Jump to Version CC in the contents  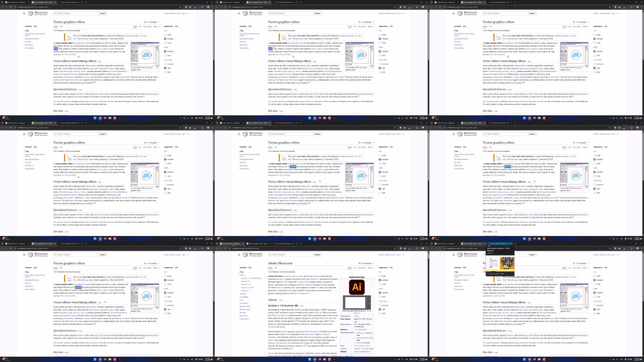tap(245, 291)
